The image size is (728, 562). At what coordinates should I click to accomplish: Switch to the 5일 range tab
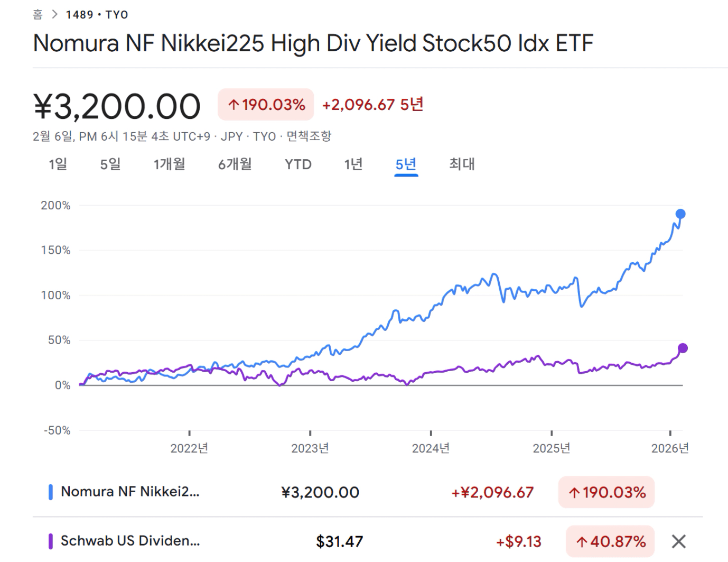click(110, 164)
